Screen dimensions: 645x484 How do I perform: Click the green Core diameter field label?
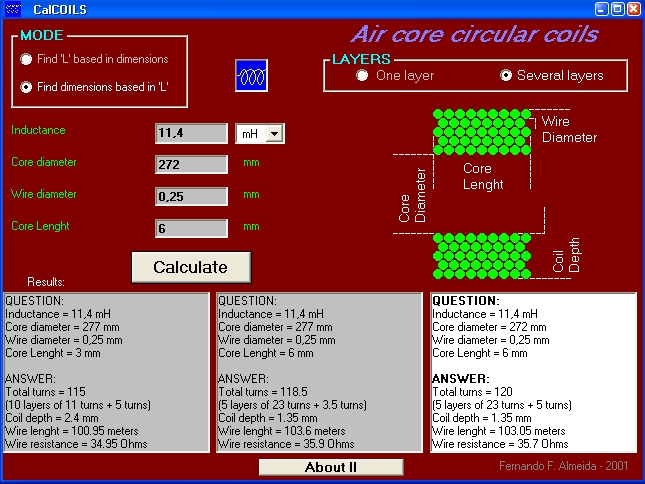coord(44,162)
